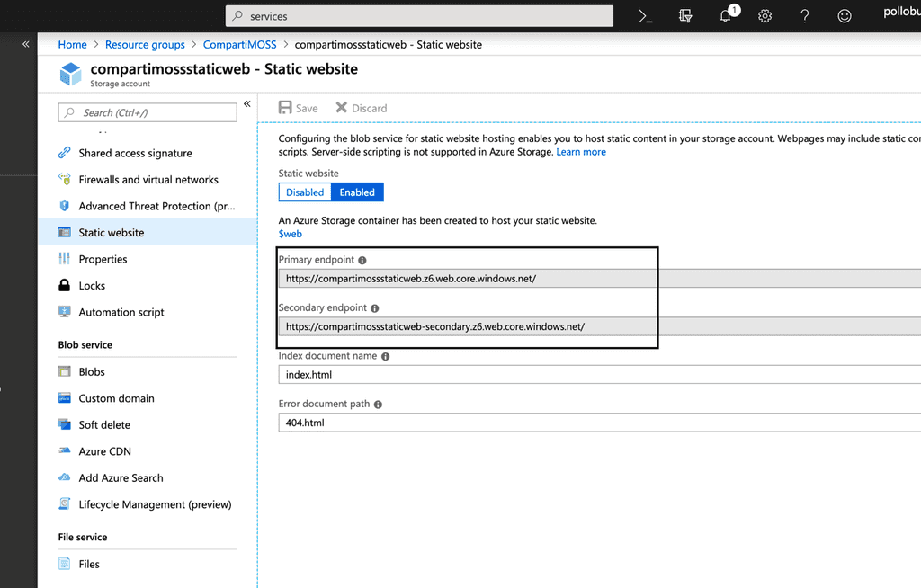Open Cloud Shell from the top bar
The height and width of the screenshot is (588, 921).
pos(646,16)
